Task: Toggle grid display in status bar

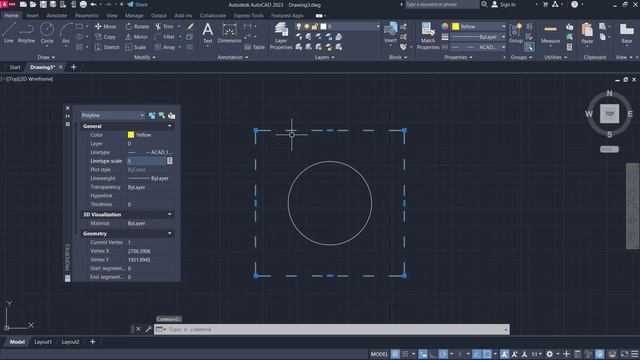Action: click(x=395, y=354)
